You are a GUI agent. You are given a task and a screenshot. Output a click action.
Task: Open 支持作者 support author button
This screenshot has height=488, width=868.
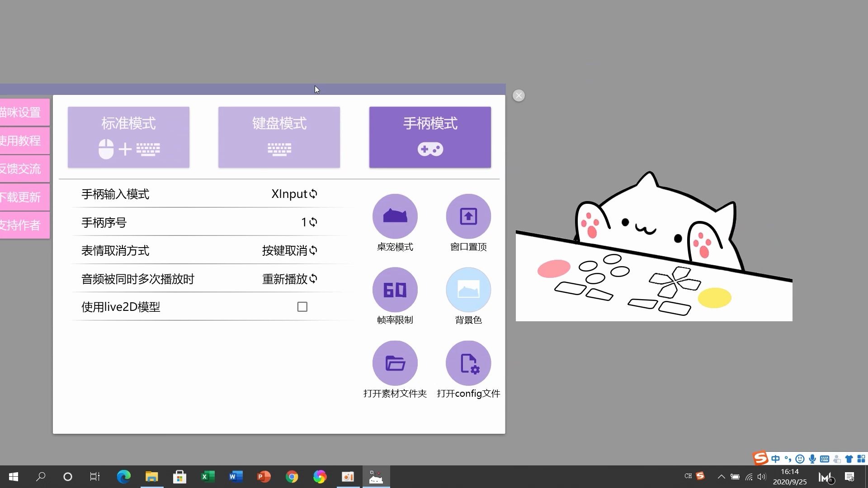coord(24,225)
